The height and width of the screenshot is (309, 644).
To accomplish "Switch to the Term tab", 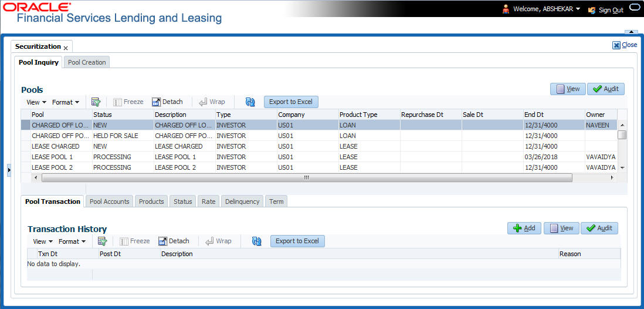I will tap(276, 201).
